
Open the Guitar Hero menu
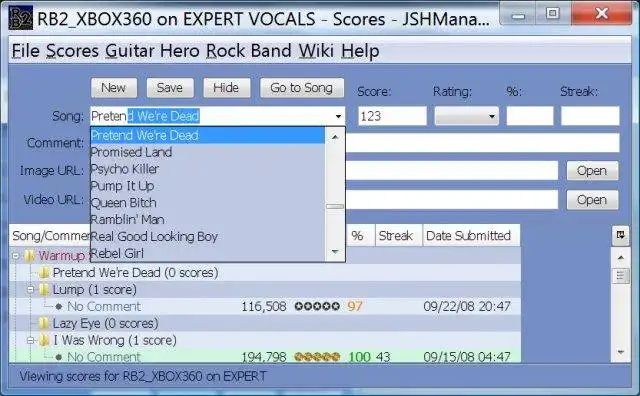(x=153, y=51)
